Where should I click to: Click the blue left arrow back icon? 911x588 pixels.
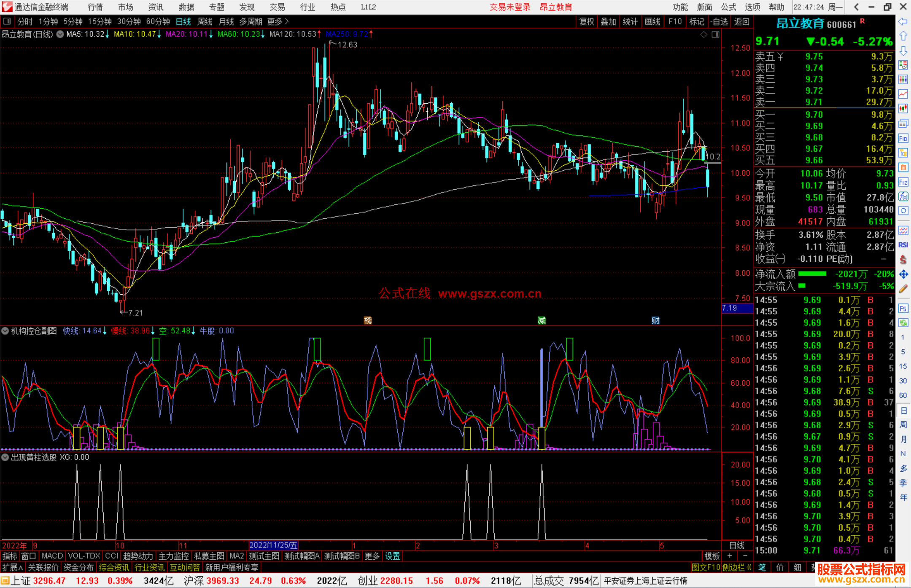coord(903,21)
